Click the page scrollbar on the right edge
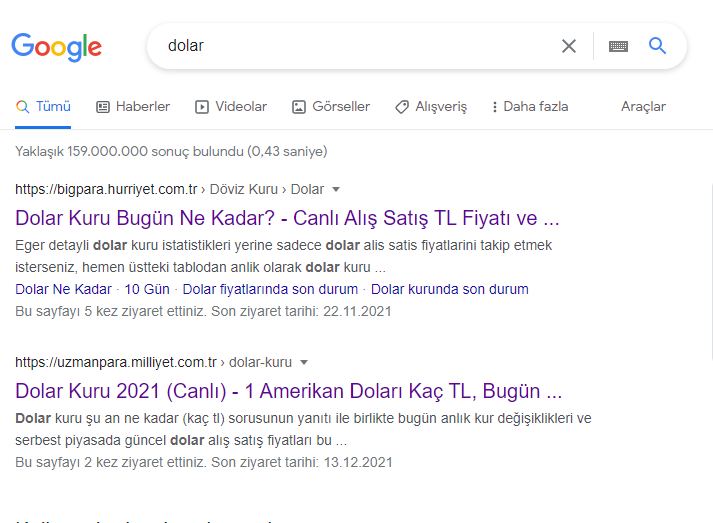This screenshot has height=523, width=713. (x=711, y=271)
